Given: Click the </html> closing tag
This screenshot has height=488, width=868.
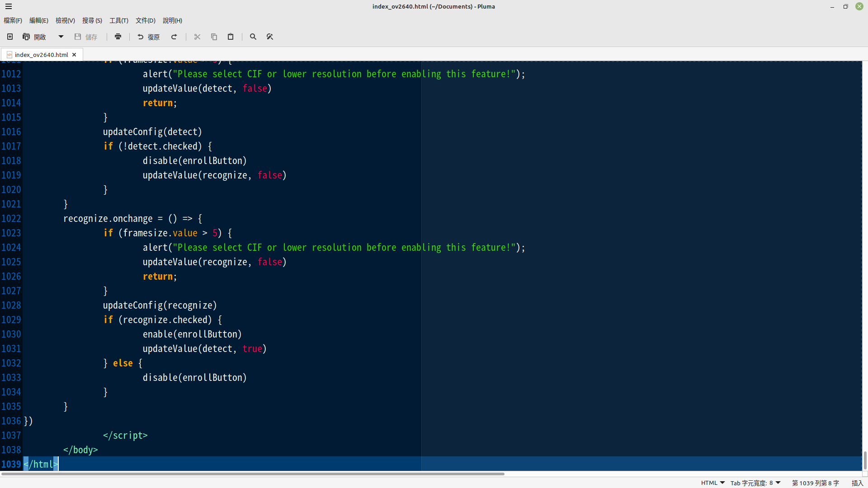Looking at the screenshot, I should click(41, 464).
